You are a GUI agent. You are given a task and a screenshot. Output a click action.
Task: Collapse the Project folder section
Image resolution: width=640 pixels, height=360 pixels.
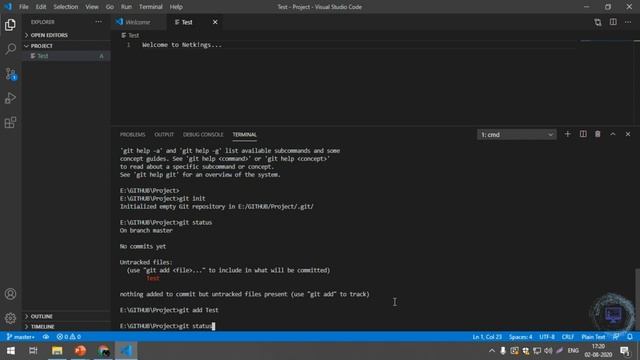click(66, 46)
